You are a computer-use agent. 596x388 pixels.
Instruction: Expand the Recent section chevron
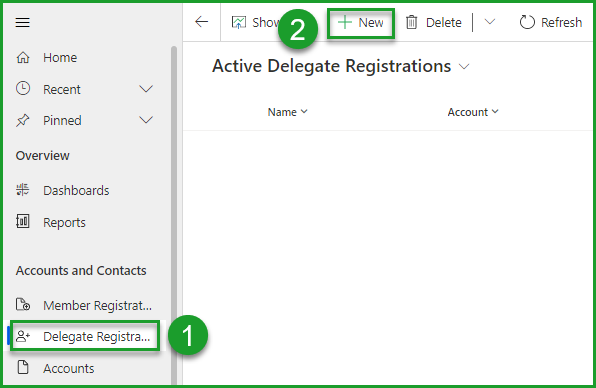[146, 89]
